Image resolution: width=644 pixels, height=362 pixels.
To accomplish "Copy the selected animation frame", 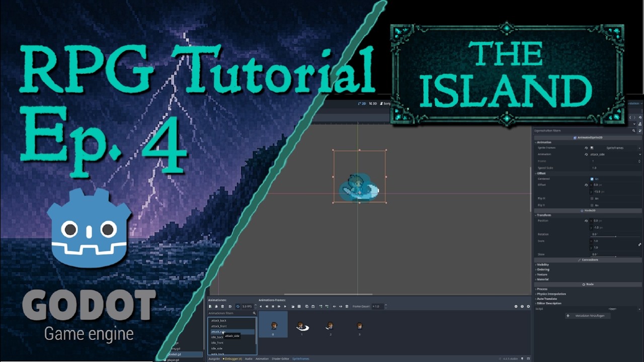I will pyautogui.click(x=306, y=306).
